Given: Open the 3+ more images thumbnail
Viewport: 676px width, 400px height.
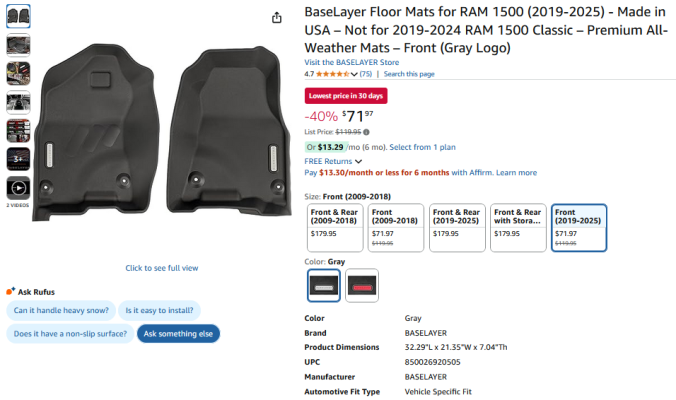Looking at the screenshot, I should (18, 159).
